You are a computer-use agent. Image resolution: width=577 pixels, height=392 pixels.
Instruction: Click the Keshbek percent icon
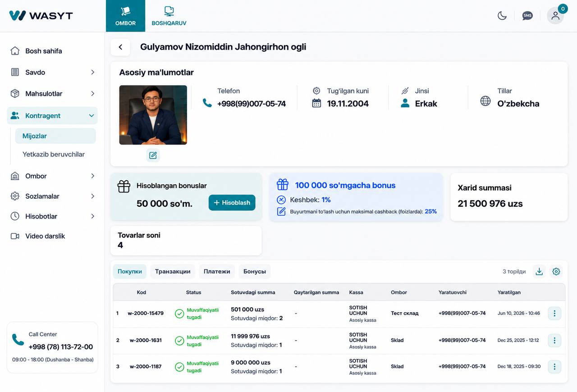click(281, 200)
